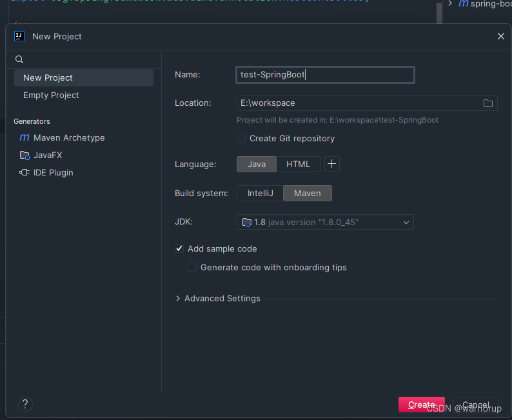Click the Cancel button
The width and height of the screenshot is (512, 420).
[476, 405]
